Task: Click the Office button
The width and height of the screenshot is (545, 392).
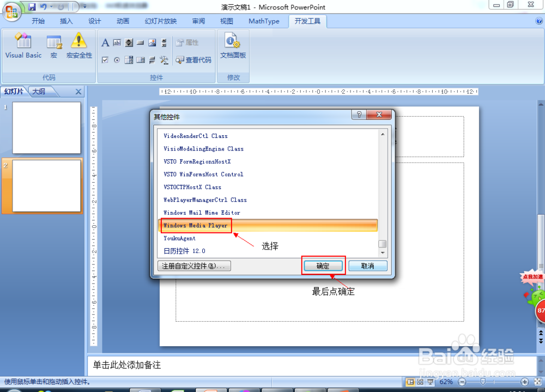Action: pyautogui.click(x=11, y=11)
